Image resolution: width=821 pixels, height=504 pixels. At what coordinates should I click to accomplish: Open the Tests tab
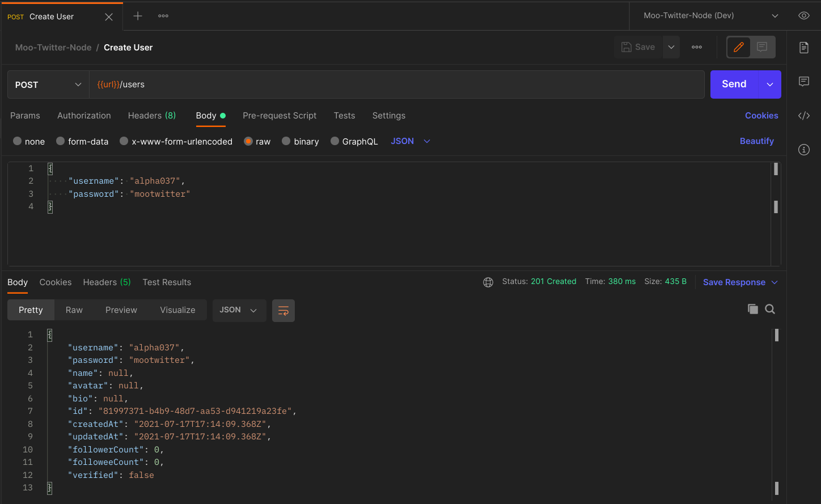click(x=344, y=116)
